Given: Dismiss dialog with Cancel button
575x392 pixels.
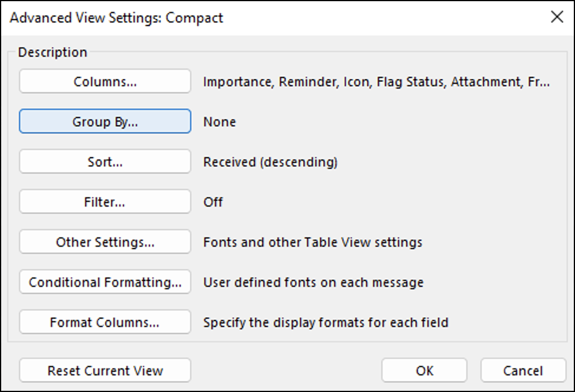Looking at the screenshot, I should click(523, 370).
